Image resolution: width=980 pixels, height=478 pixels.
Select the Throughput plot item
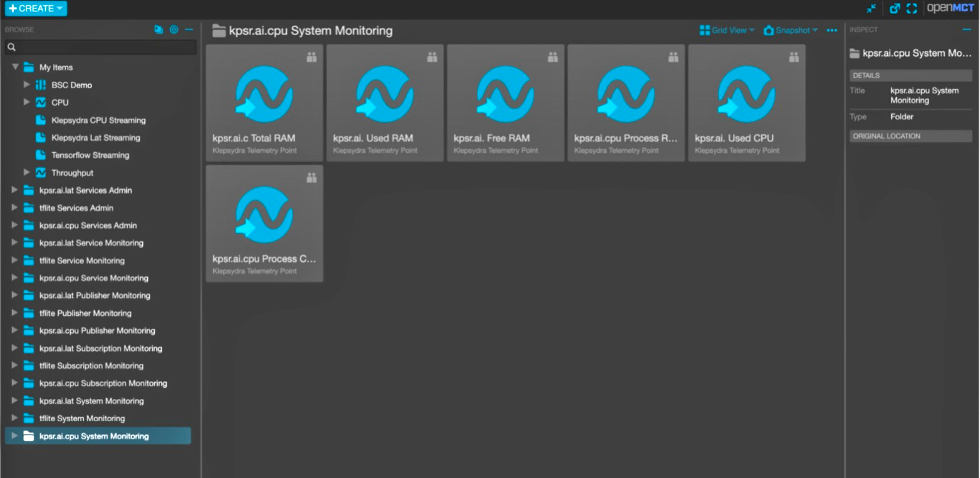point(72,173)
